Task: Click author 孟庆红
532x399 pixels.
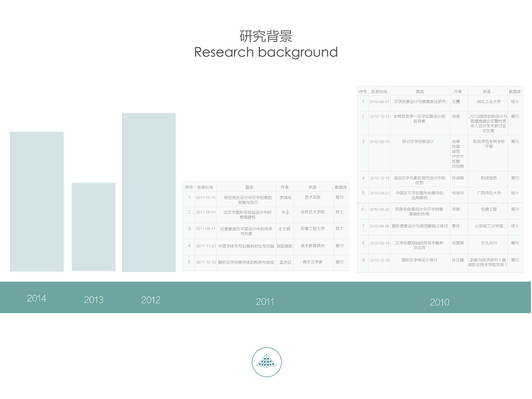Action: click(x=285, y=262)
